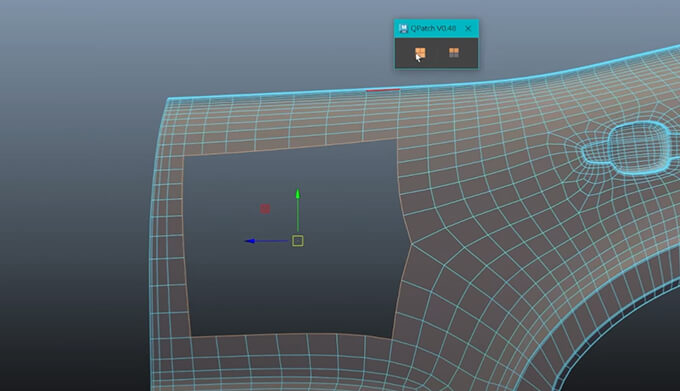680x391 pixels.
Task: Click the green vertical axis line
Action: [x=298, y=215]
